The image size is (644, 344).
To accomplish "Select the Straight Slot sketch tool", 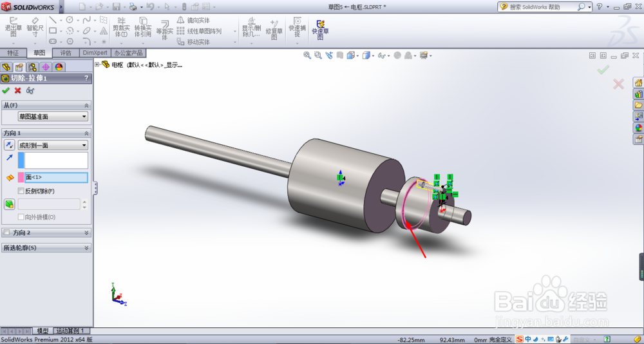I will pyautogui.click(x=53, y=41).
